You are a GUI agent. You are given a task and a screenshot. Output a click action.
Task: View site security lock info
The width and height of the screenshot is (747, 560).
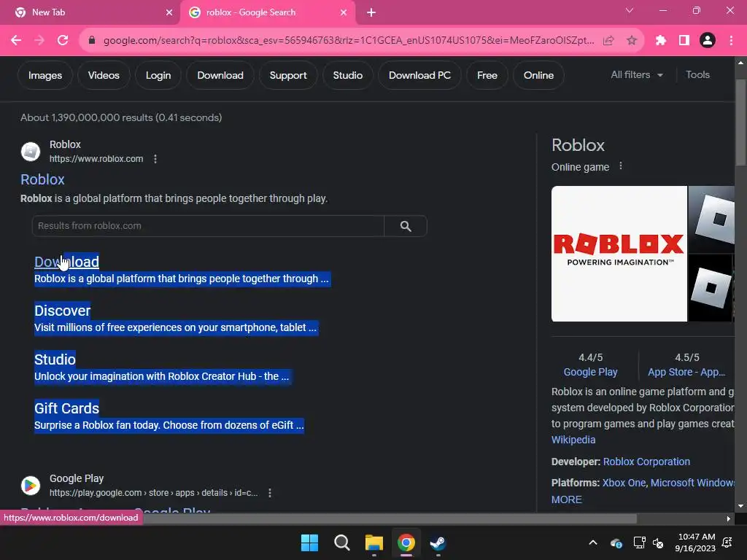[92, 41]
